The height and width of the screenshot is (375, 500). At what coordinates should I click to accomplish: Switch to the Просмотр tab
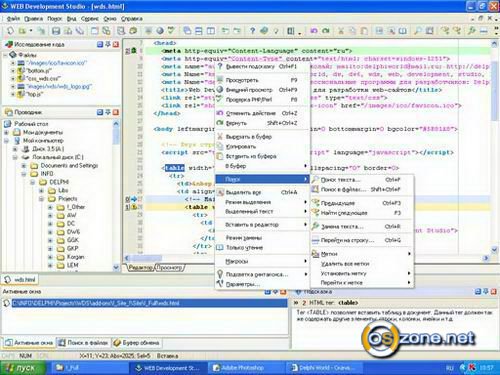169,268
